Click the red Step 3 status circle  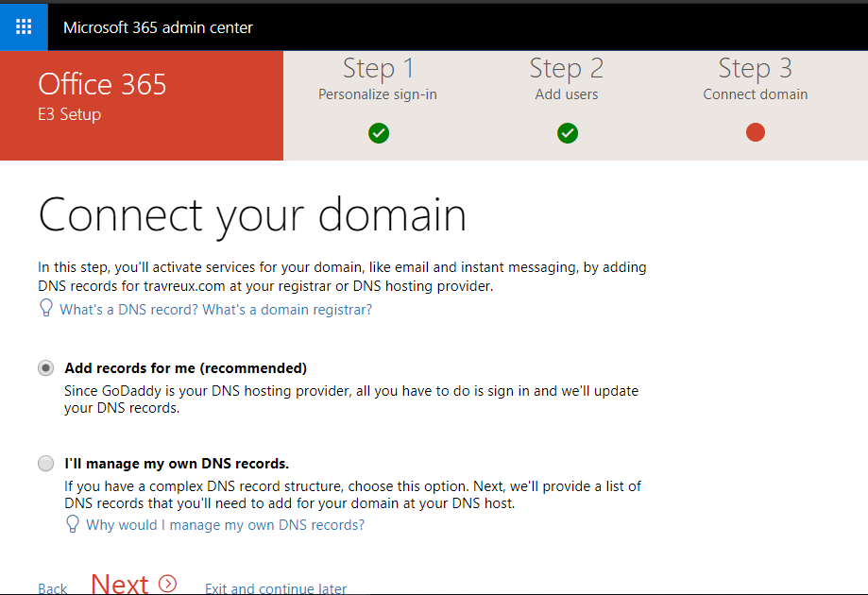click(755, 133)
